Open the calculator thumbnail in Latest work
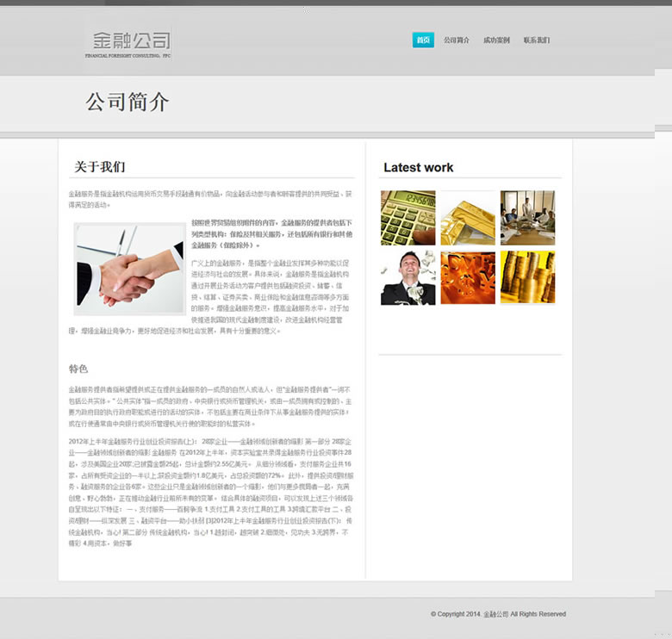 coord(408,218)
